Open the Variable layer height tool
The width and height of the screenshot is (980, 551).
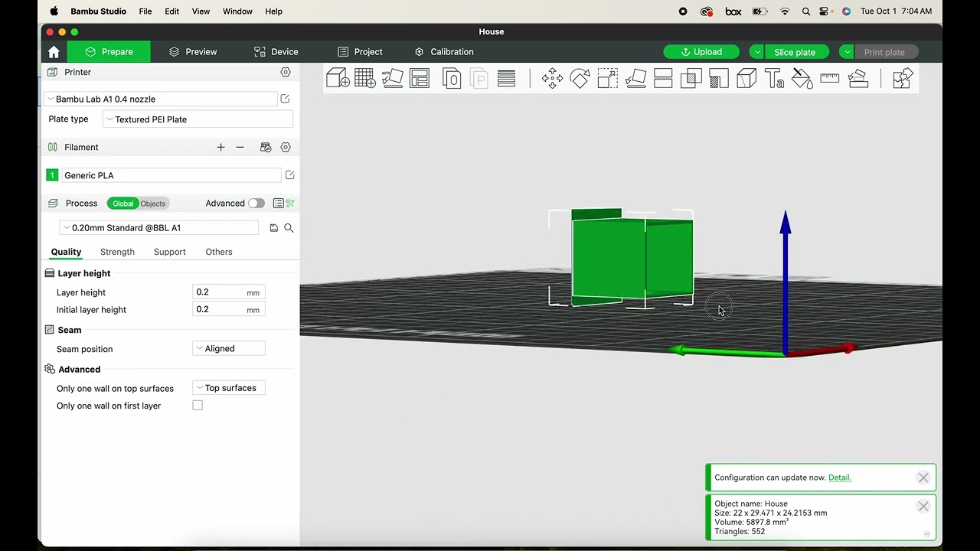click(x=506, y=79)
